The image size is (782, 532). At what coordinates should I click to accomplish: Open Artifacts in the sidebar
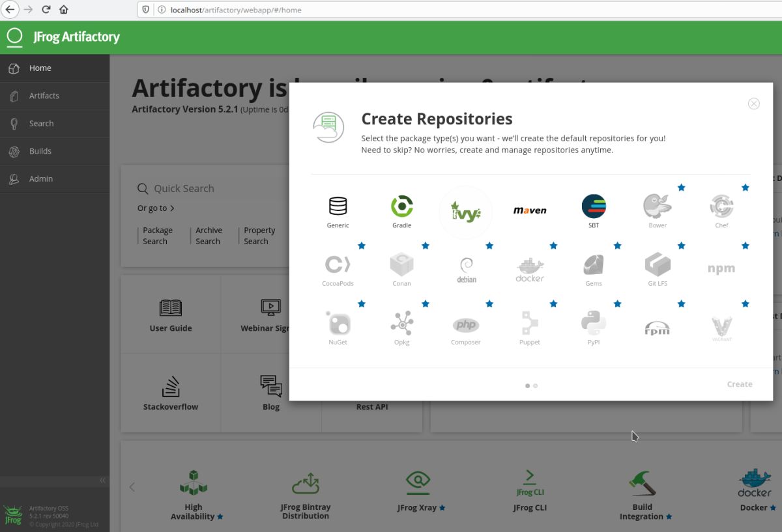pos(55,96)
